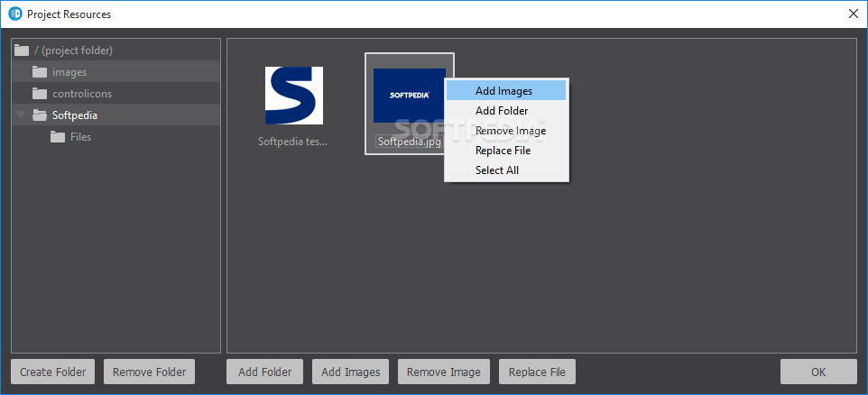Select the 'Files' subfolder label

click(x=81, y=137)
